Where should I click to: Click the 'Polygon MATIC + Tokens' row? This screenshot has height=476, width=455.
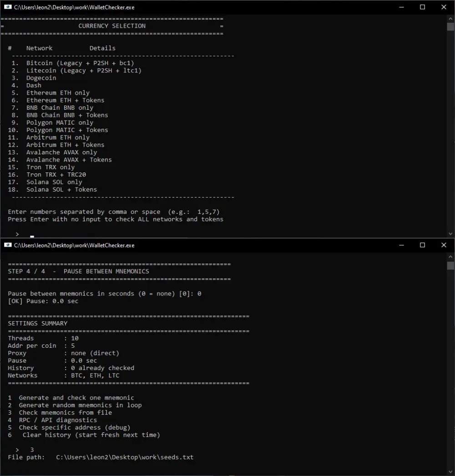click(x=58, y=130)
